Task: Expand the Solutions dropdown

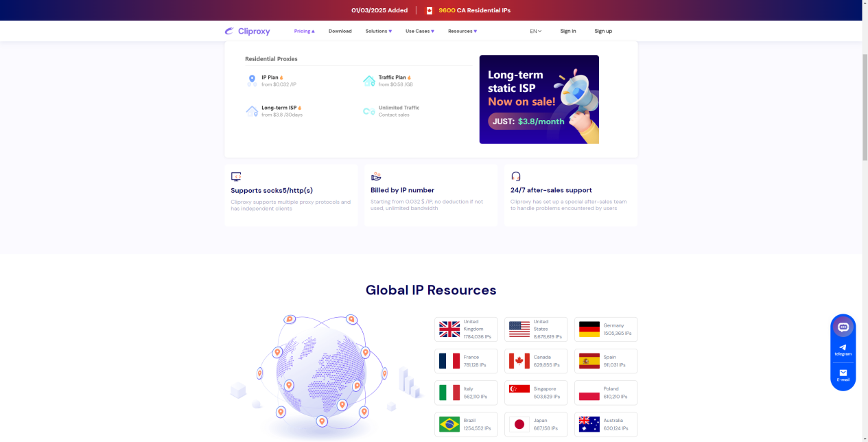Action: [x=378, y=31]
